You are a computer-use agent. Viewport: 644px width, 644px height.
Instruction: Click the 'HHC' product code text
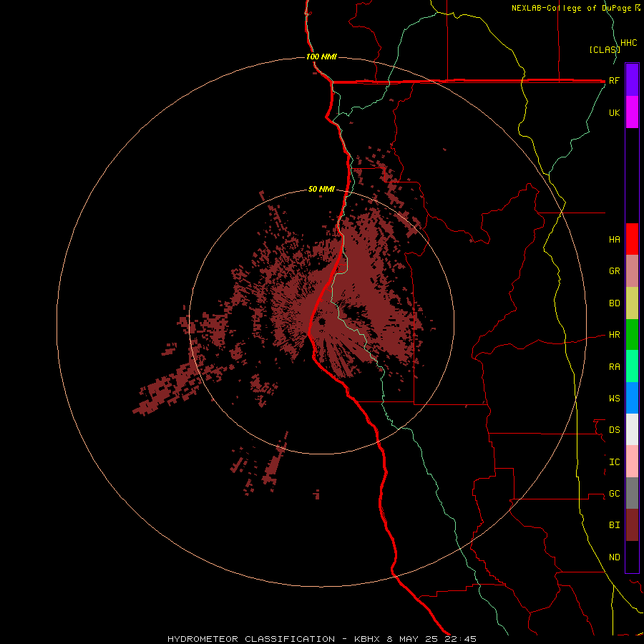pyautogui.click(x=628, y=43)
